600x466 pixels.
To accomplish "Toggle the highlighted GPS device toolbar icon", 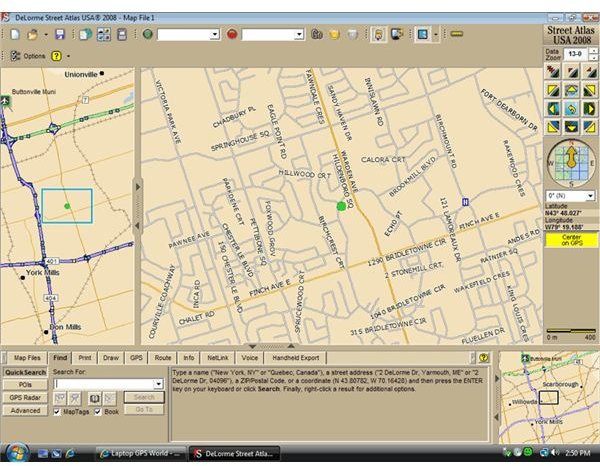I will pos(378,34).
